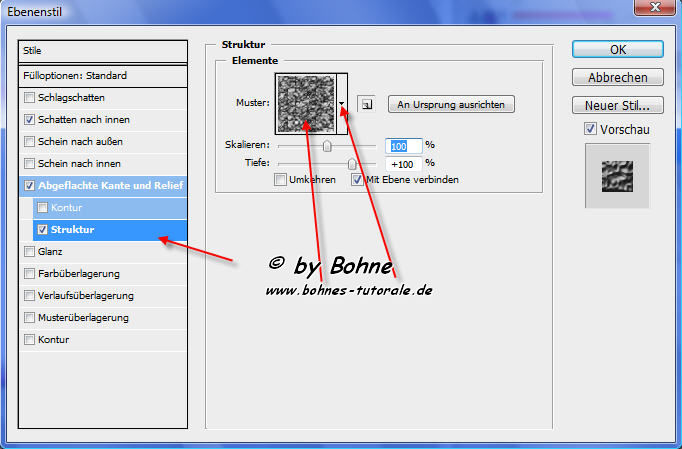Disable Mit Ebene verbinden checkbox

click(357, 180)
